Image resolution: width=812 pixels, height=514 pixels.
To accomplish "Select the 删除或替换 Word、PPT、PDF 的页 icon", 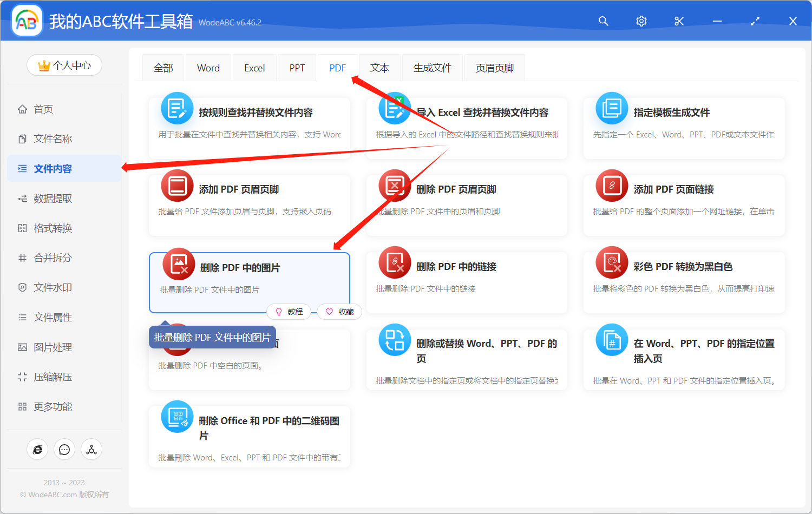I will click(395, 341).
